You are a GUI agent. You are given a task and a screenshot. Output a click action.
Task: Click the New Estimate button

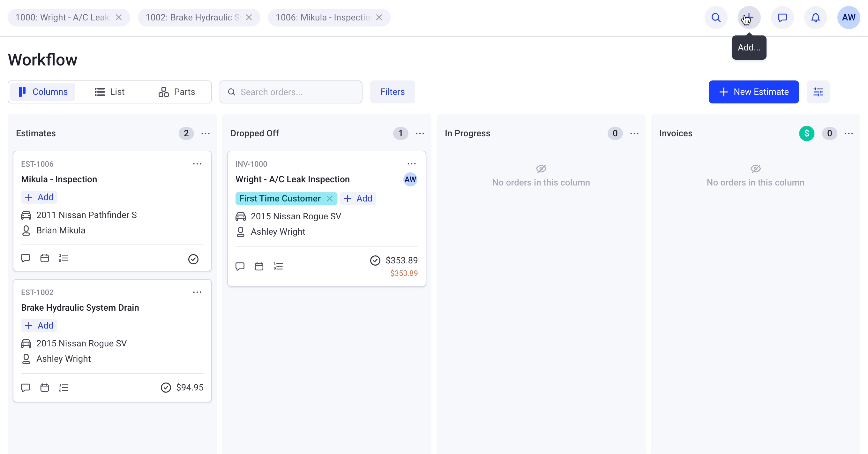click(x=753, y=92)
